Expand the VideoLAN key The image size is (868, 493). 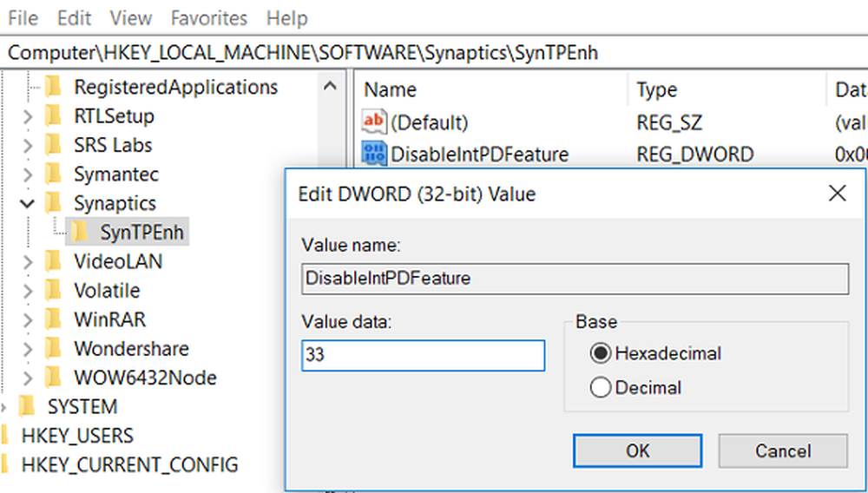click(x=28, y=262)
